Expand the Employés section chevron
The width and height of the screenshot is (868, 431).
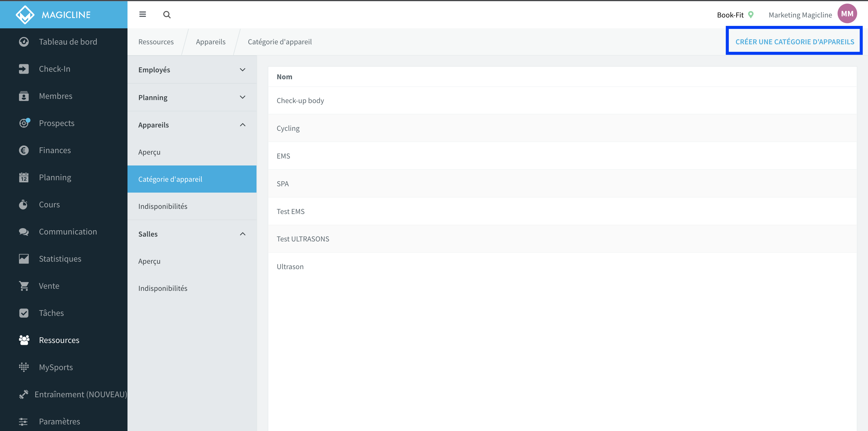click(x=243, y=69)
